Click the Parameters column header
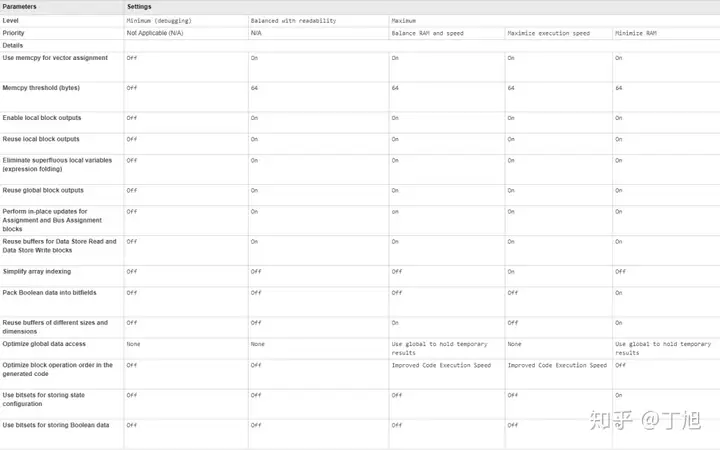This screenshot has height=450, width=720. (19, 6)
